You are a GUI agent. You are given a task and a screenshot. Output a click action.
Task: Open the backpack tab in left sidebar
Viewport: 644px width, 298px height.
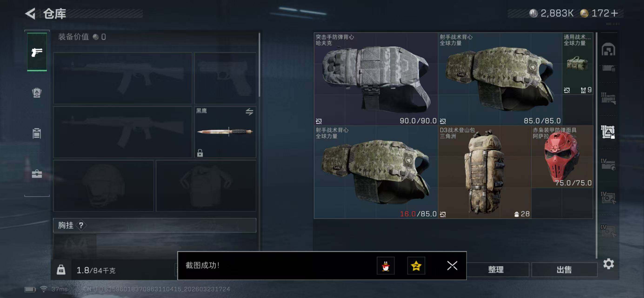coord(37,93)
